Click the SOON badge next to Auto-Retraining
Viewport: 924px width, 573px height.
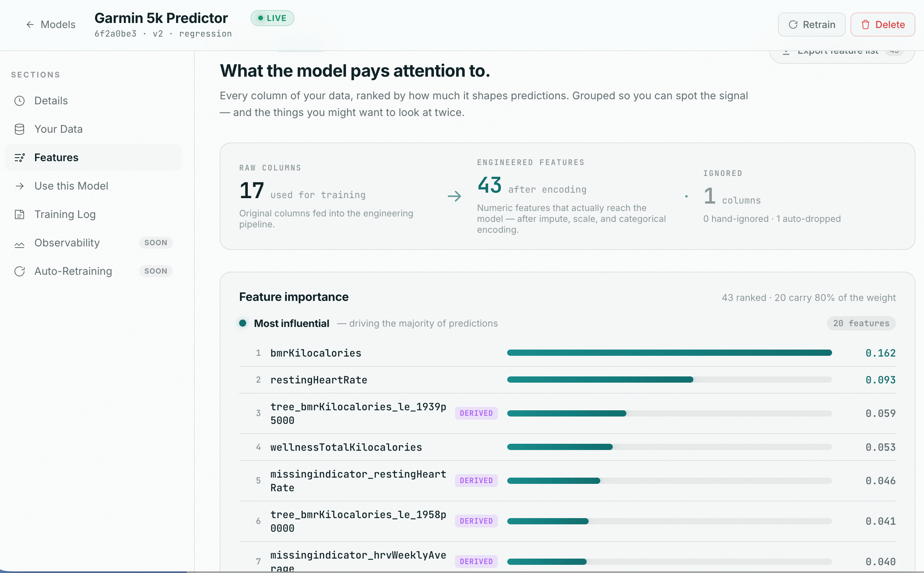(x=156, y=271)
